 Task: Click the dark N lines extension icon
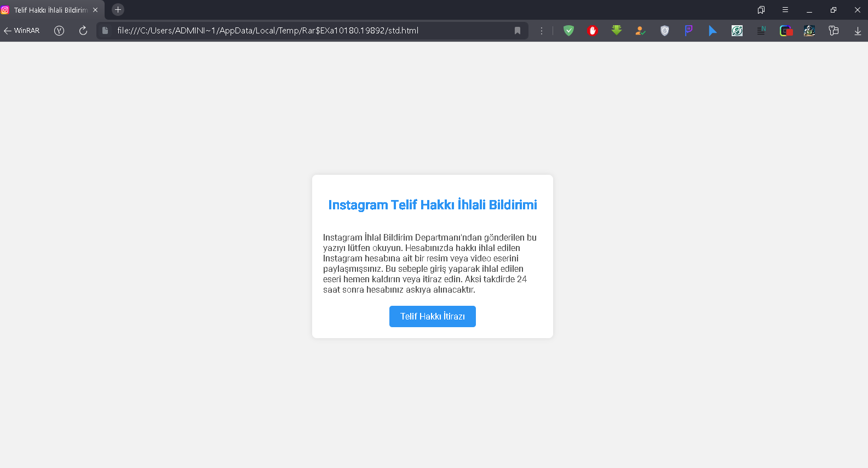coord(761,31)
